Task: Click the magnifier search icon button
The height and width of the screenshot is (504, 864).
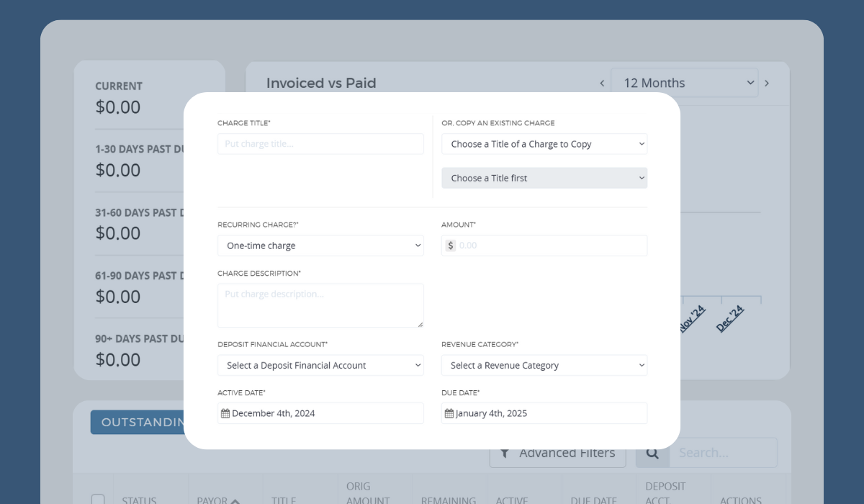Action: (x=652, y=453)
